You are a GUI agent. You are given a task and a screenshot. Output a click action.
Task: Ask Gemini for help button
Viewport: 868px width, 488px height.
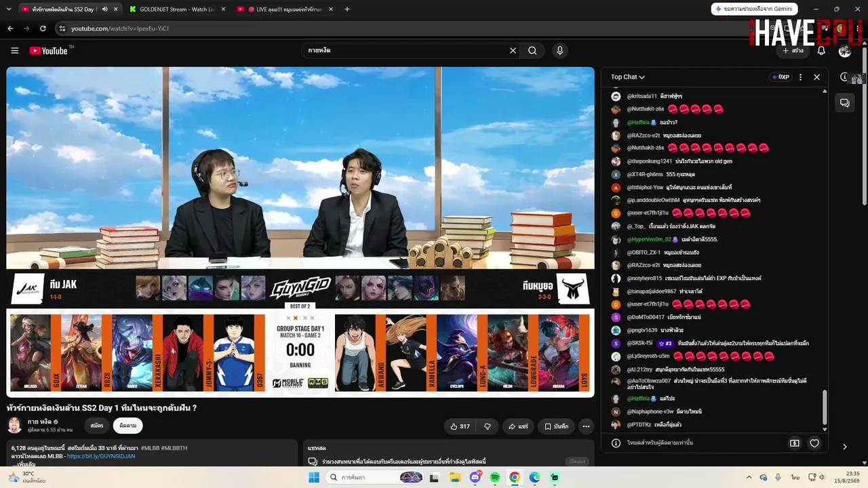(755, 9)
